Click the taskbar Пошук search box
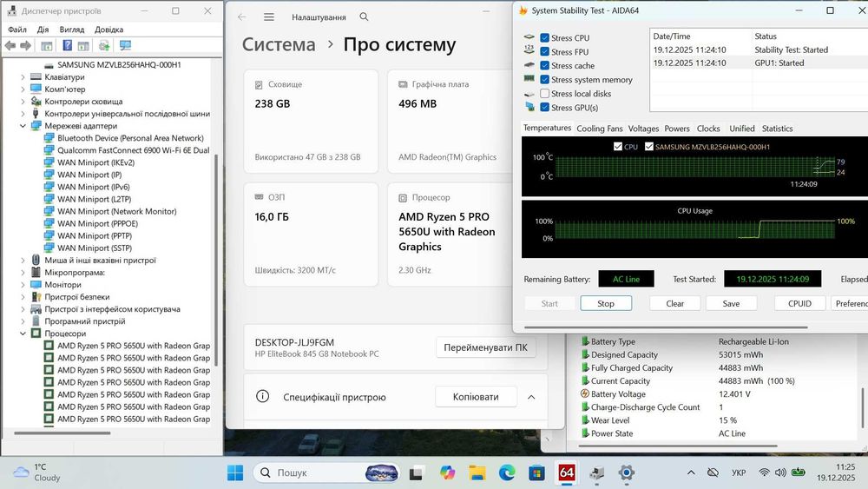This screenshot has height=489, width=868. click(x=326, y=472)
